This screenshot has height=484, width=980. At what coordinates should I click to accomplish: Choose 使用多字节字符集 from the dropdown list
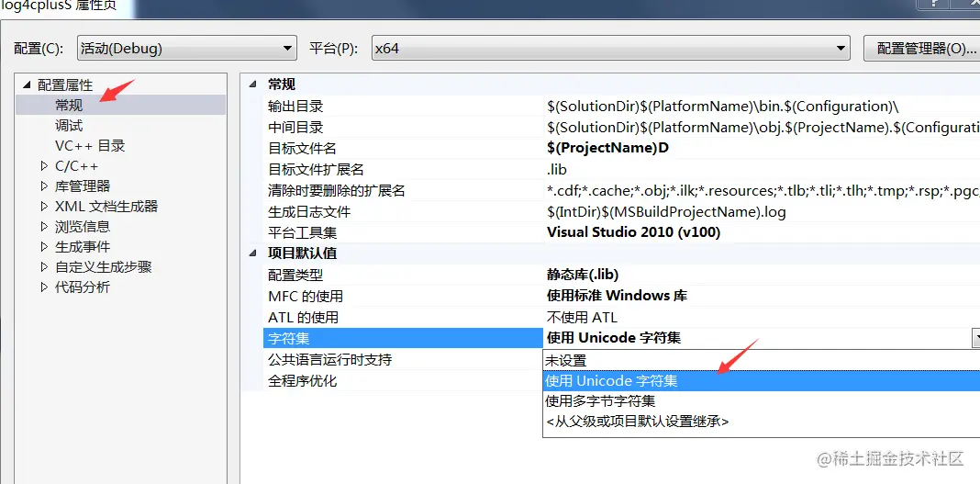762,400
